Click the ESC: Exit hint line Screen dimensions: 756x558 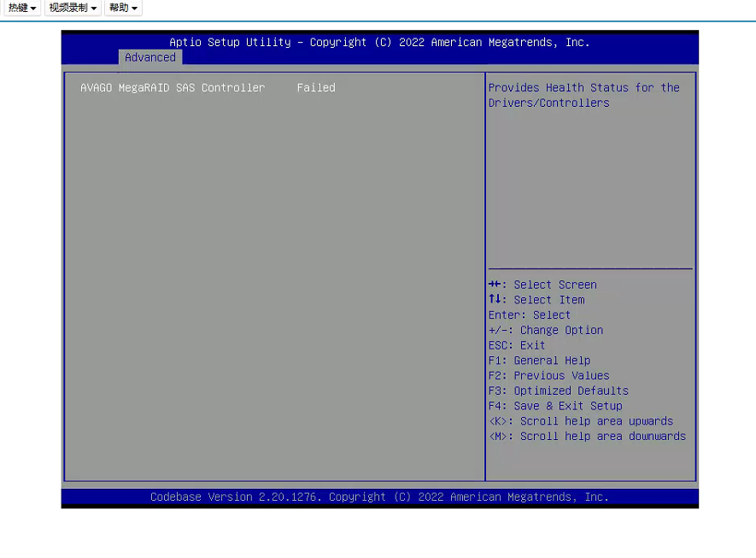point(517,345)
